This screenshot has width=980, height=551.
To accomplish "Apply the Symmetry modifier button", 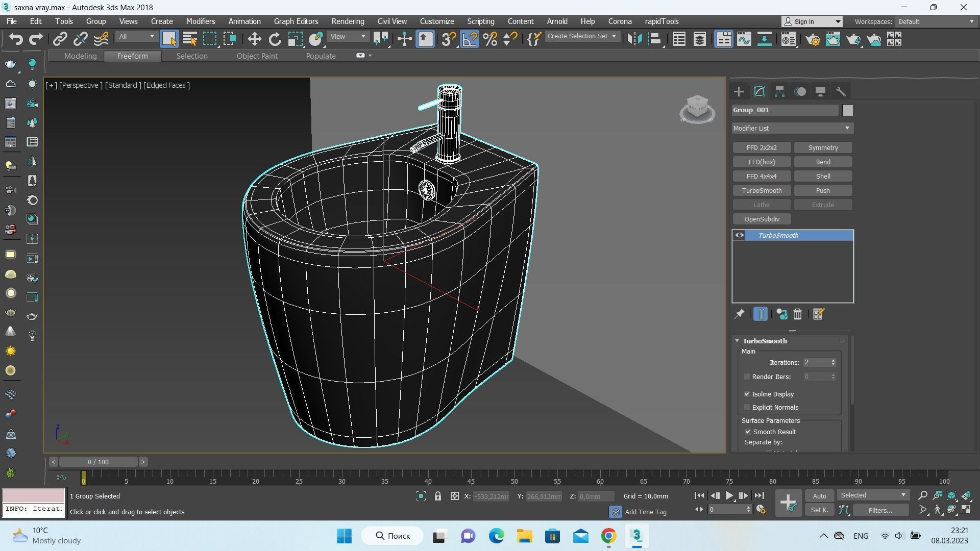I will pos(823,148).
